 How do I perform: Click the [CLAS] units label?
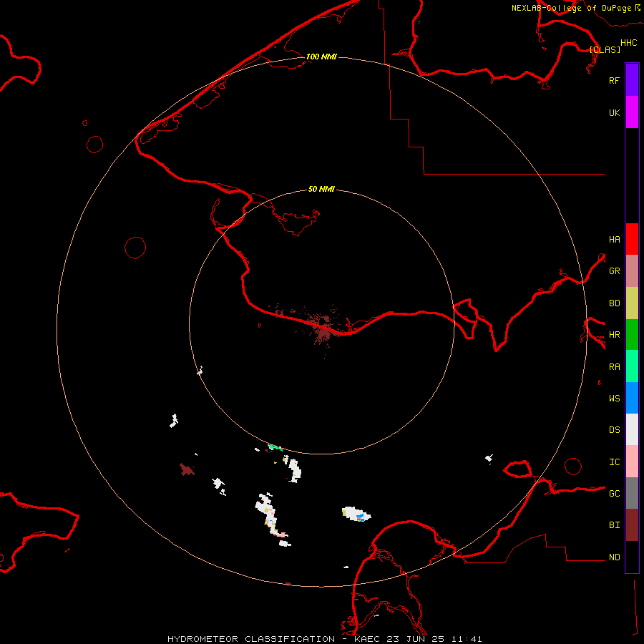coord(605,49)
